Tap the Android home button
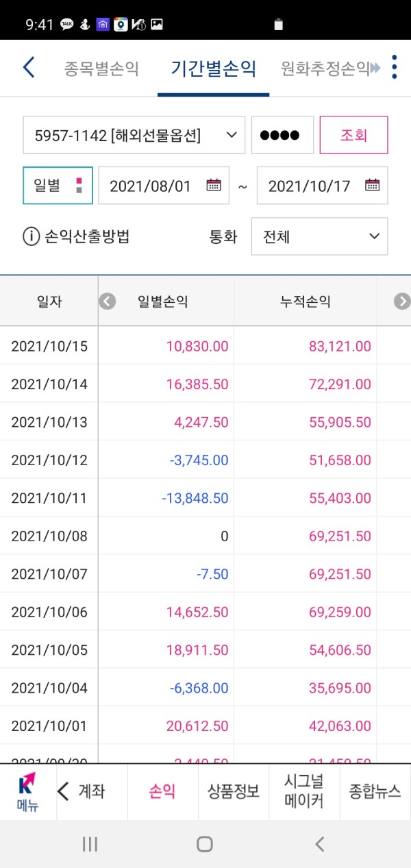The height and width of the screenshot is (868, 411). (205, 844)
